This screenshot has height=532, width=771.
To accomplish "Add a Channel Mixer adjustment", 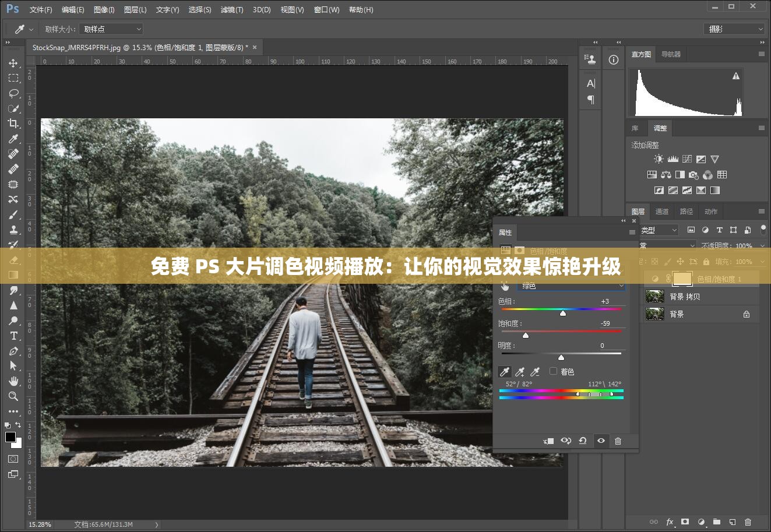I will (707, 175).
